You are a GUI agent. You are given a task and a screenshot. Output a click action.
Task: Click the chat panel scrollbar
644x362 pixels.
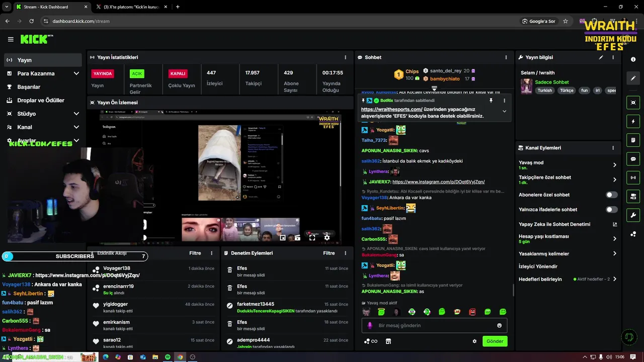[x=513, y=290]
